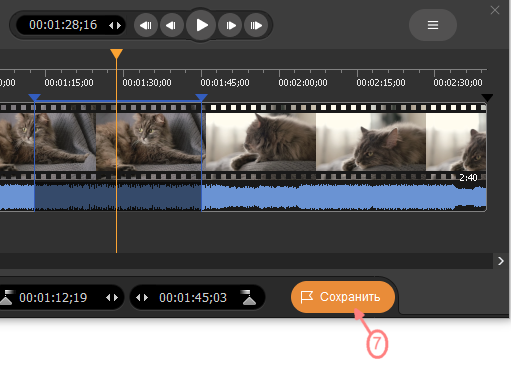Select bright cat-on-cushion thumbnail after trim region
Viewport: 511px width, 370px height.
(261, 142)
